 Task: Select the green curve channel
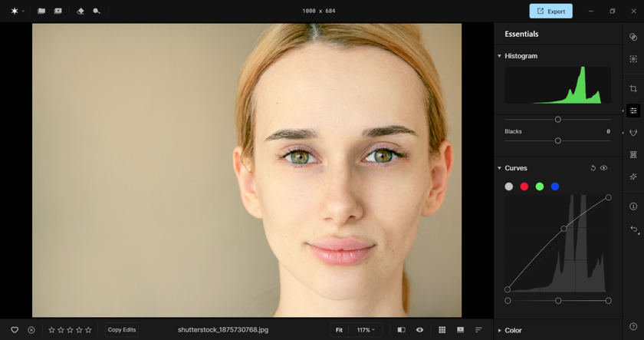(540, 187)
